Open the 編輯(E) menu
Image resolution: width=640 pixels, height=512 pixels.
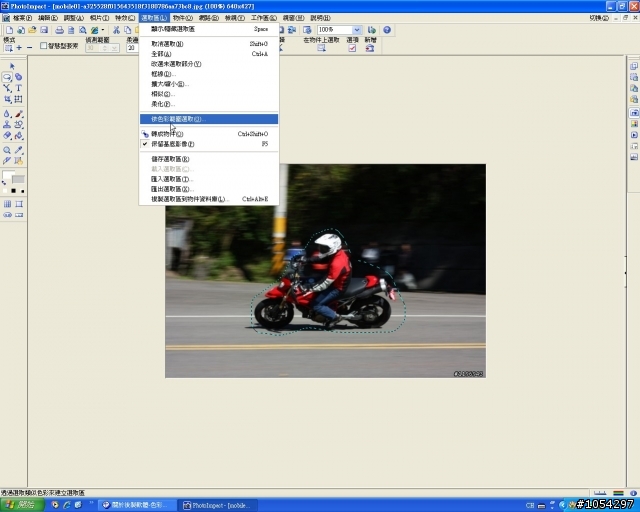point(48,18)
